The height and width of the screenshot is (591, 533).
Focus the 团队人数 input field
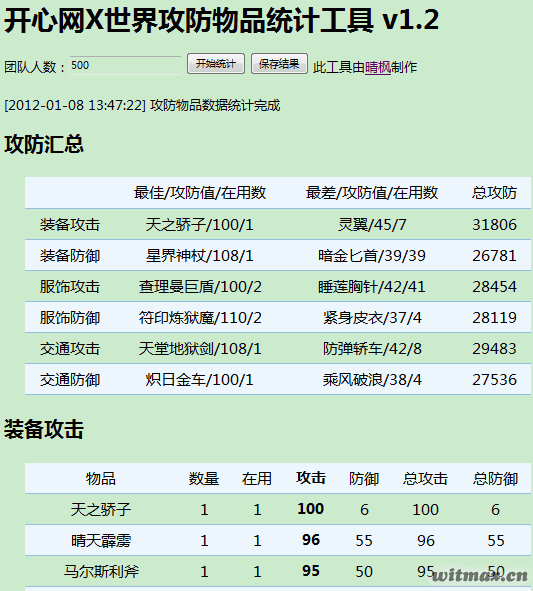[x=126, y=65]
